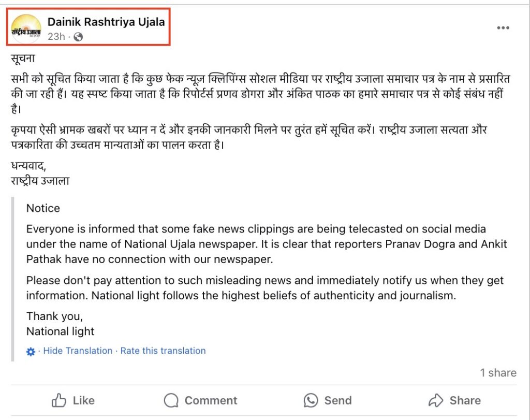
Task: Hide the post translation
Action: click(78, 351)
